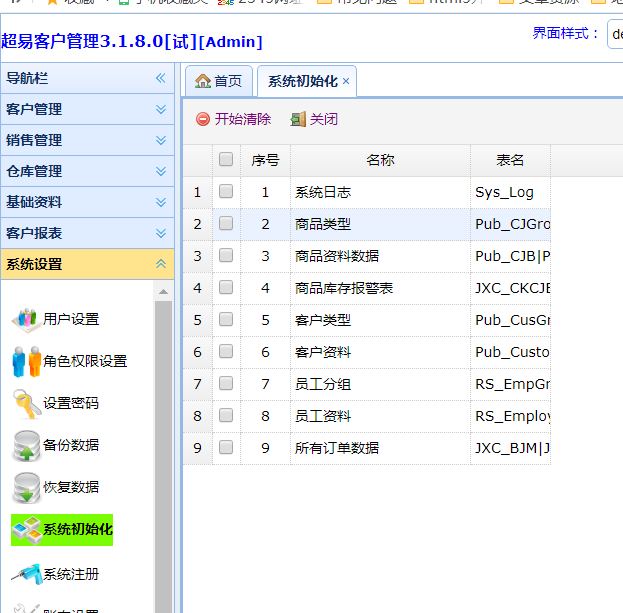Expand the 客户报表 section arrow

pyautogui.click(x=161, y=233)
